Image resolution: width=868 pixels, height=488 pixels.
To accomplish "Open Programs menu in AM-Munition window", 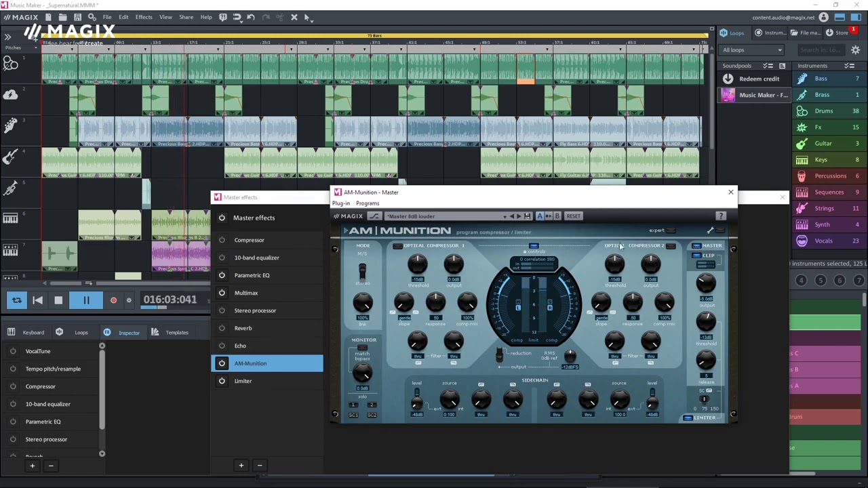I will pos(368,203).
